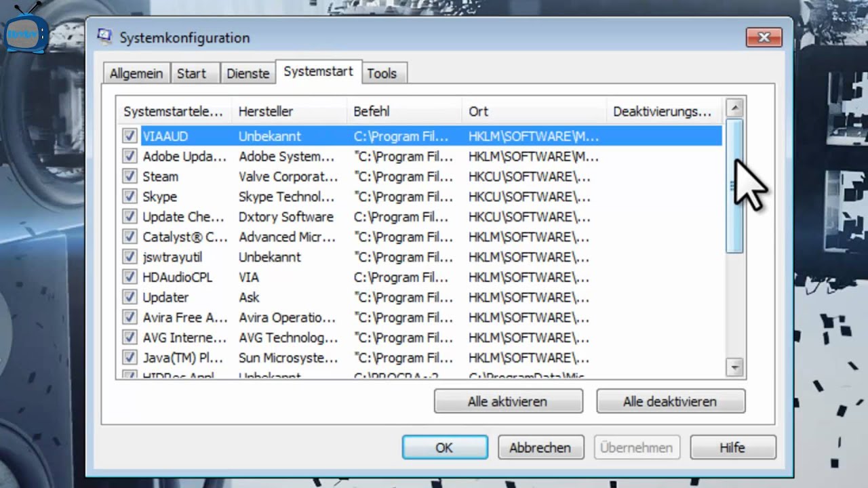Disable the Skype startup checkbox
This screenshot has width=868, height=488.
pyautogui.click(x=130, y=197)
